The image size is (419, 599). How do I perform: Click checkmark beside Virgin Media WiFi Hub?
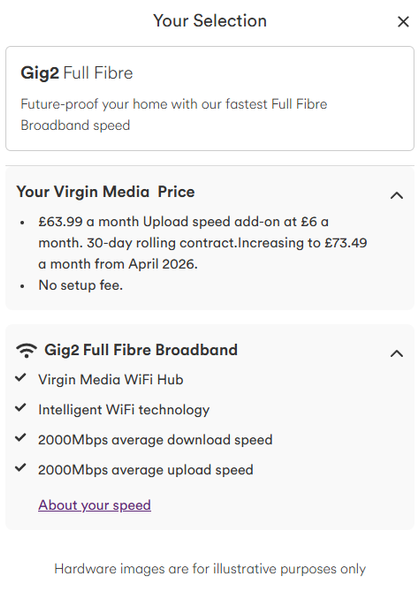point(21,378)
